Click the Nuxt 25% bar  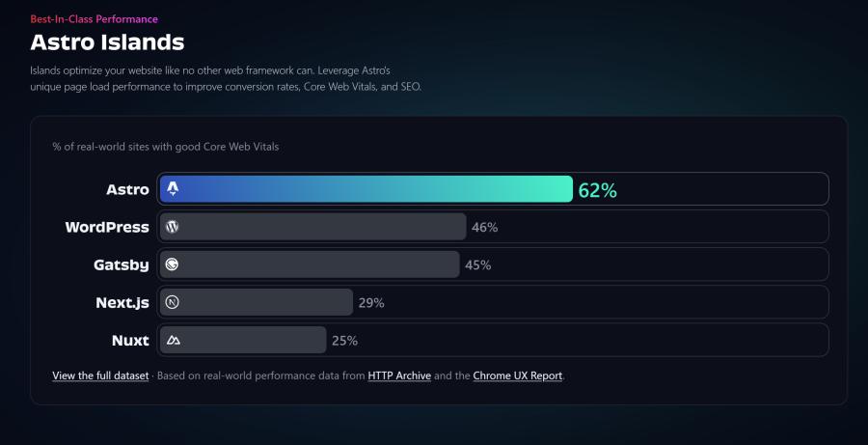[x=243, y=340]
